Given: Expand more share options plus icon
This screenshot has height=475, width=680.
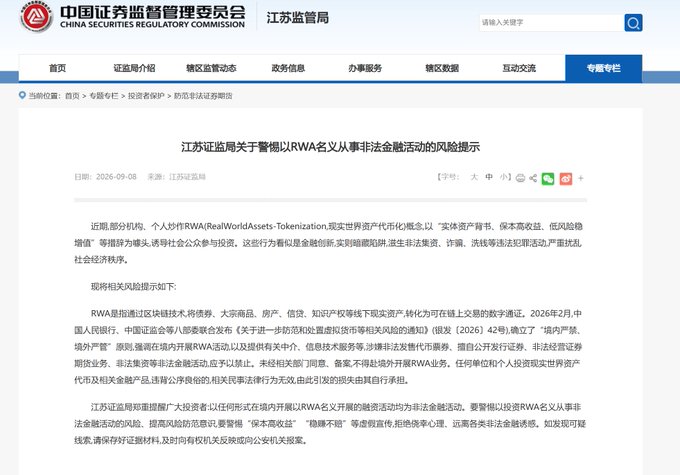Looking at the screenshot, I should pos(581,178).
